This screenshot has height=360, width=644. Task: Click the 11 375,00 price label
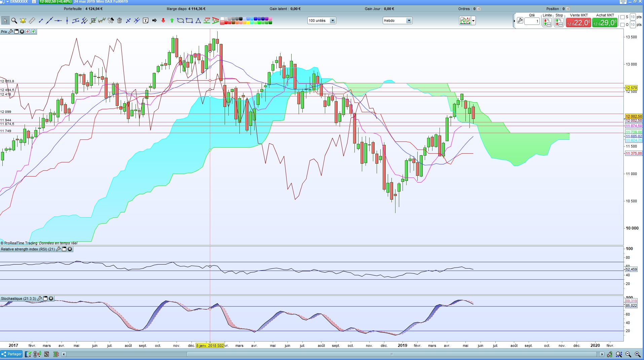634,153
